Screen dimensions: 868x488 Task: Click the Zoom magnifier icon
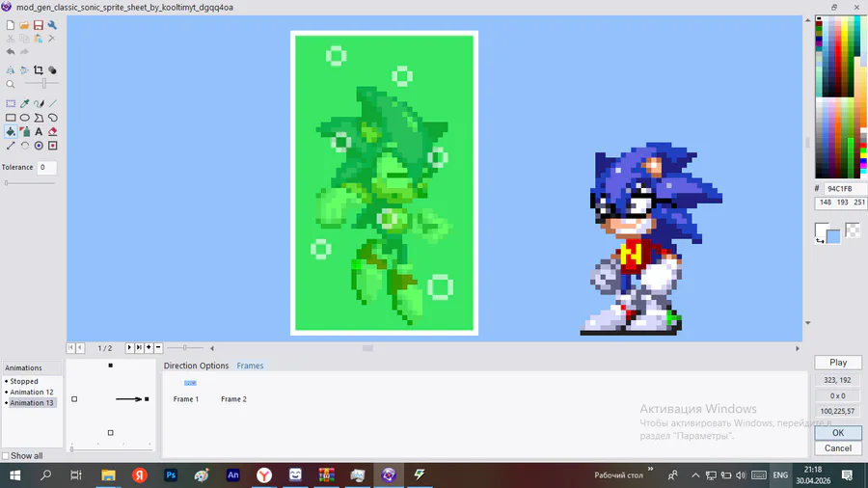(x=11, y=84)
